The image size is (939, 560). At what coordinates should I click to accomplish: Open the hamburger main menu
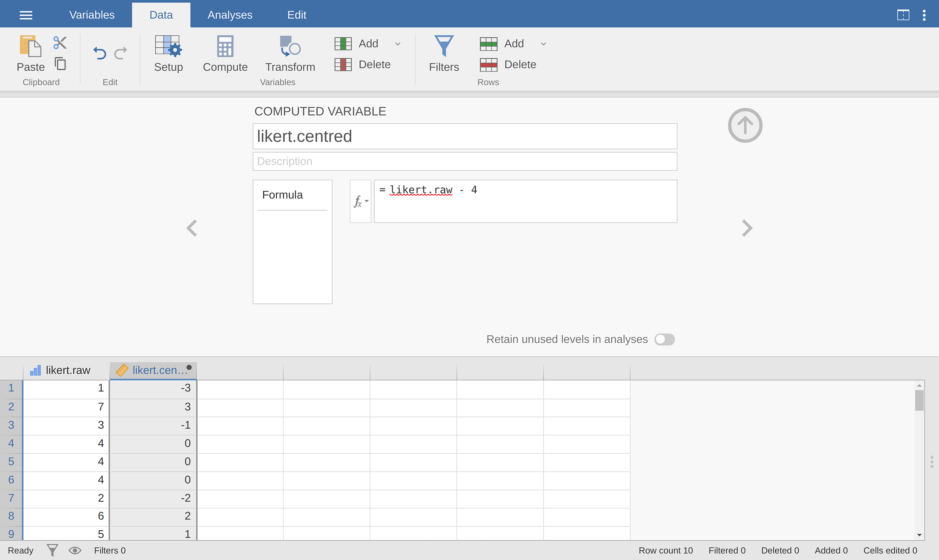pos(26,15)
